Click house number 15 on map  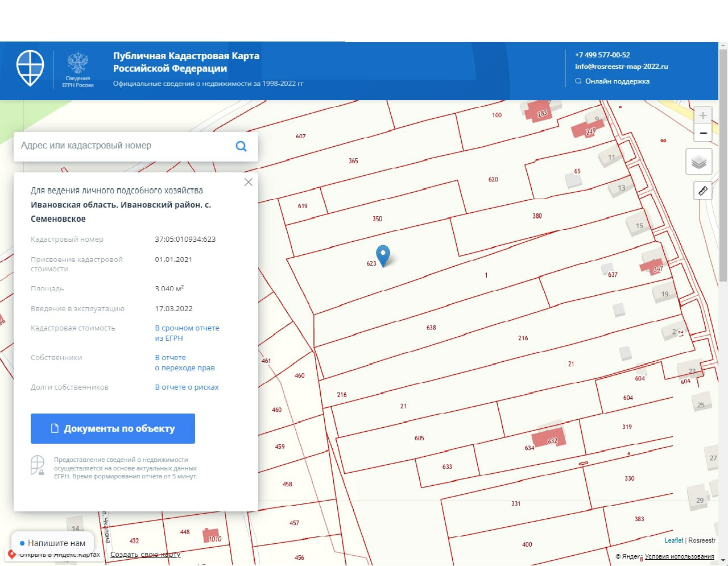639,226
